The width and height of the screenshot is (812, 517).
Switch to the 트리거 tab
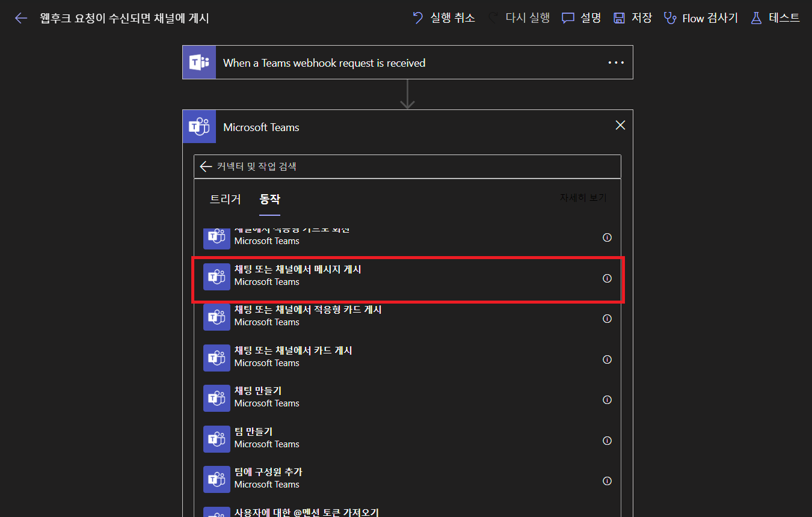(x=226, y=199)
